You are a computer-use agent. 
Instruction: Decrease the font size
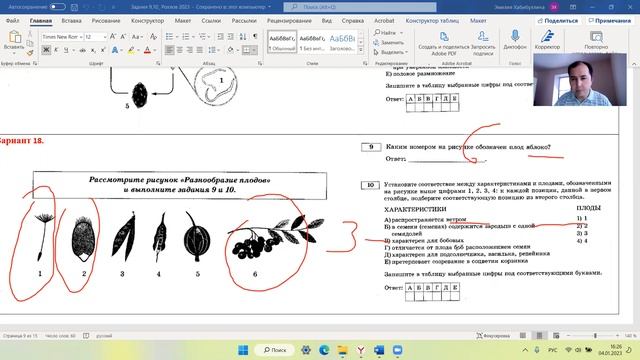pos(123,37)
